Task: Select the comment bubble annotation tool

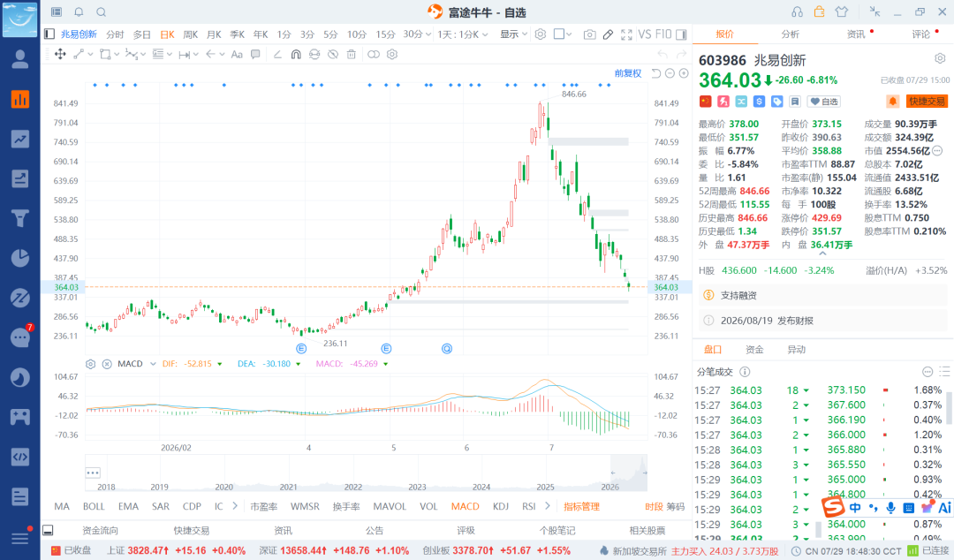Action: coord(255,54)
